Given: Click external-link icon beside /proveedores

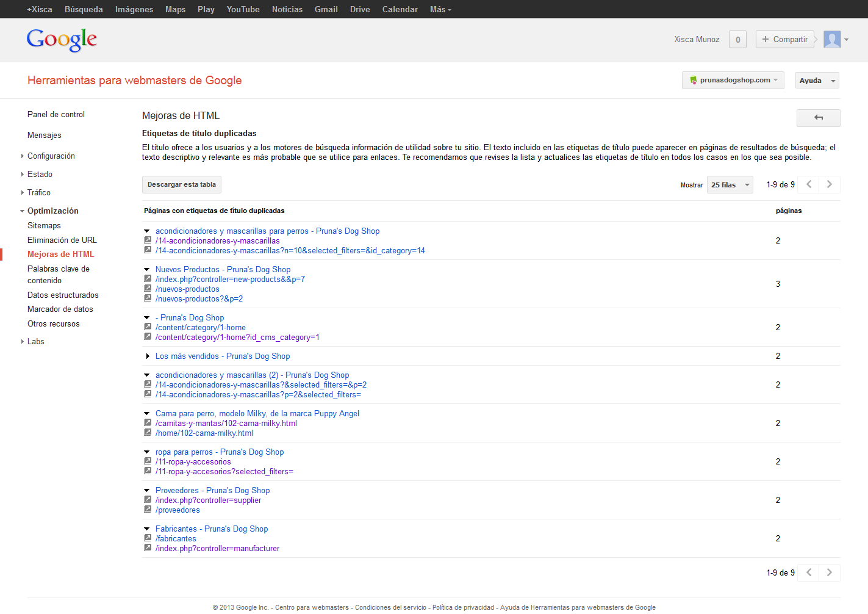Looking at the screenshot, I should [148, 509].
